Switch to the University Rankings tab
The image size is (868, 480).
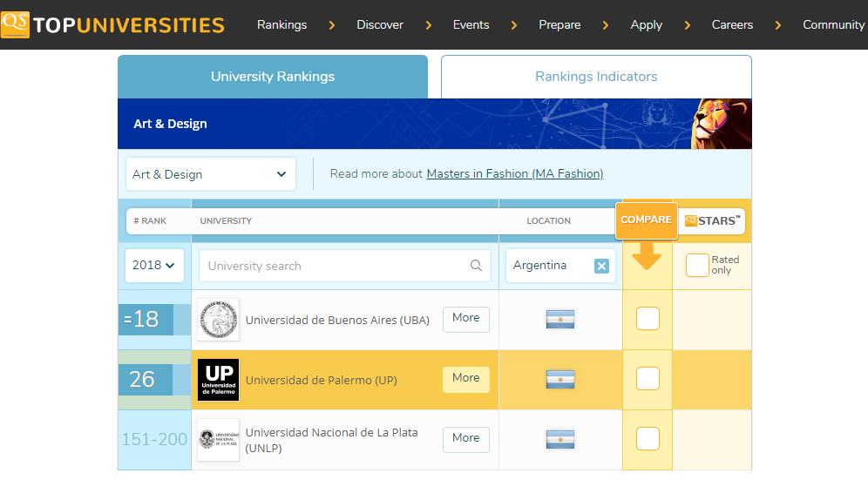click(x=273, y=77)
